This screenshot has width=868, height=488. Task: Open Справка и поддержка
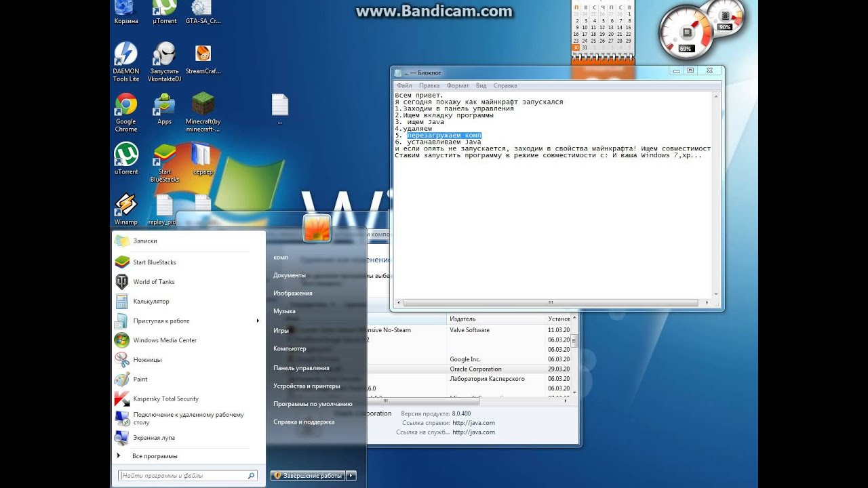pos(304,422)
